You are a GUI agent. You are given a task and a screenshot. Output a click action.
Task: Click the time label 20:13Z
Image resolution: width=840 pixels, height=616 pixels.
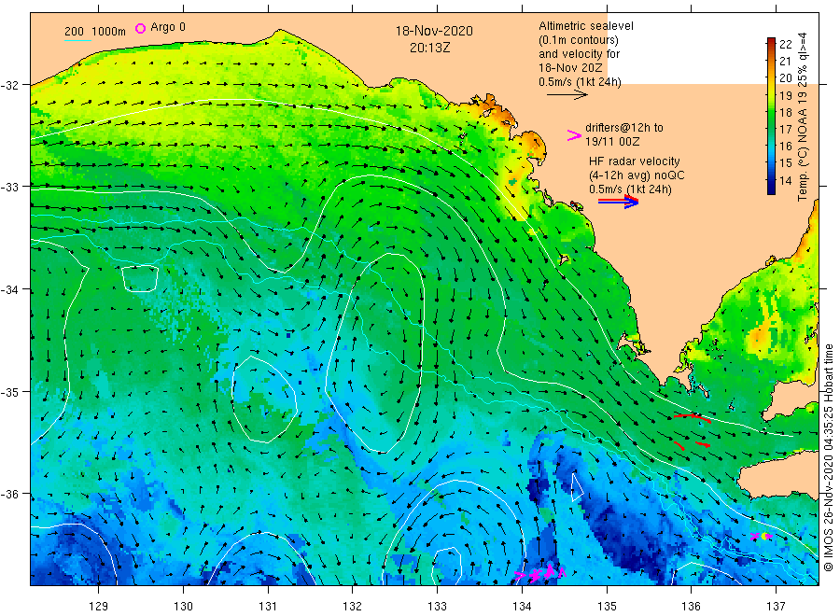pos(429,48)
